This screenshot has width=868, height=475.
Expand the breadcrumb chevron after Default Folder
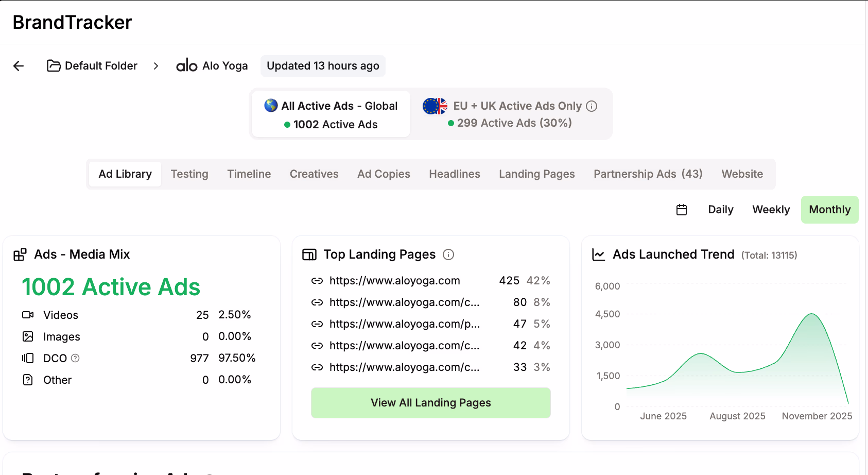[155, 66]
